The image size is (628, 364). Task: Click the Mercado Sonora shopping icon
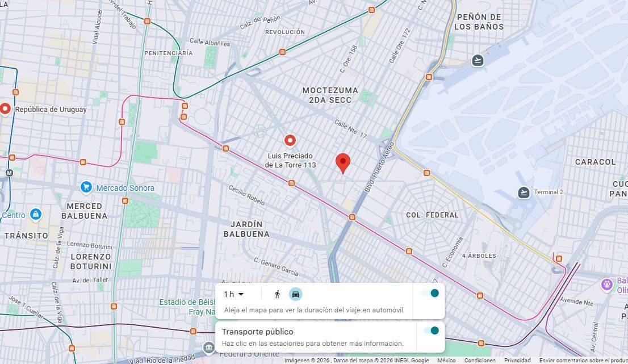(x=86, y=187)
